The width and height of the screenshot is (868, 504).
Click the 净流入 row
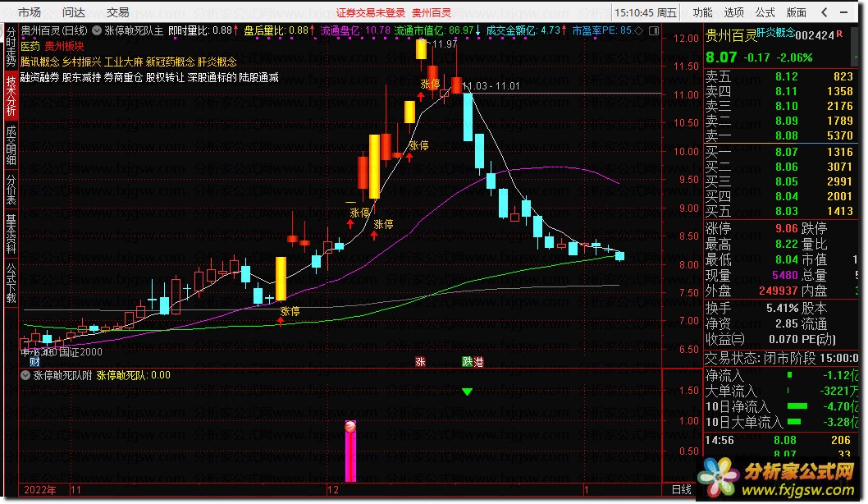782,375
